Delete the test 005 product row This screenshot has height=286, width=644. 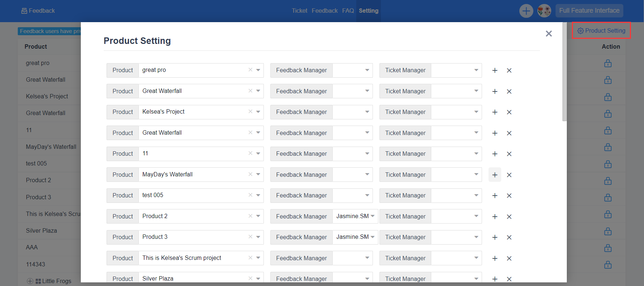click(509, 196)
